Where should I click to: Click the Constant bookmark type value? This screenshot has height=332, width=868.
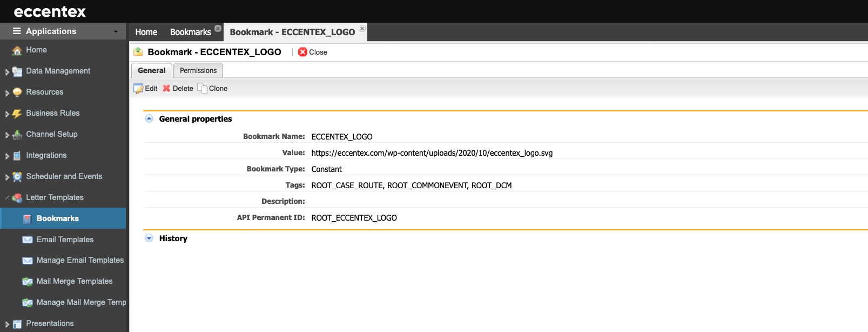coord(327,169)
